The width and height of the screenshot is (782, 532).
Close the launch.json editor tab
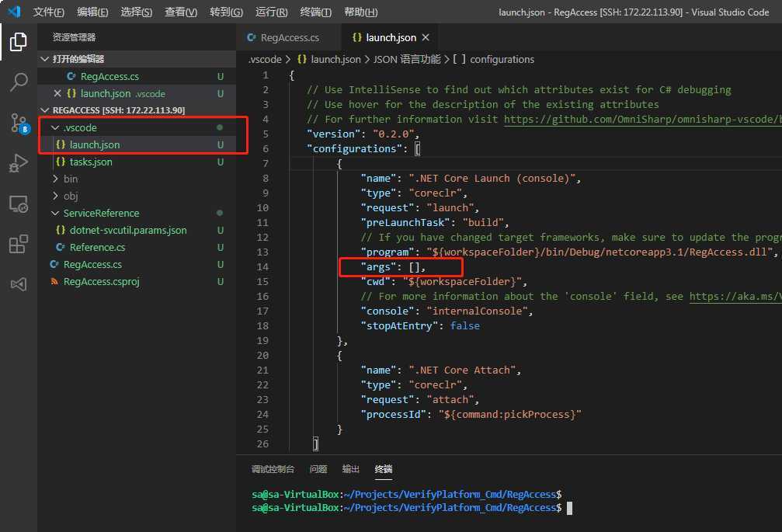click(x=426, y=37)
